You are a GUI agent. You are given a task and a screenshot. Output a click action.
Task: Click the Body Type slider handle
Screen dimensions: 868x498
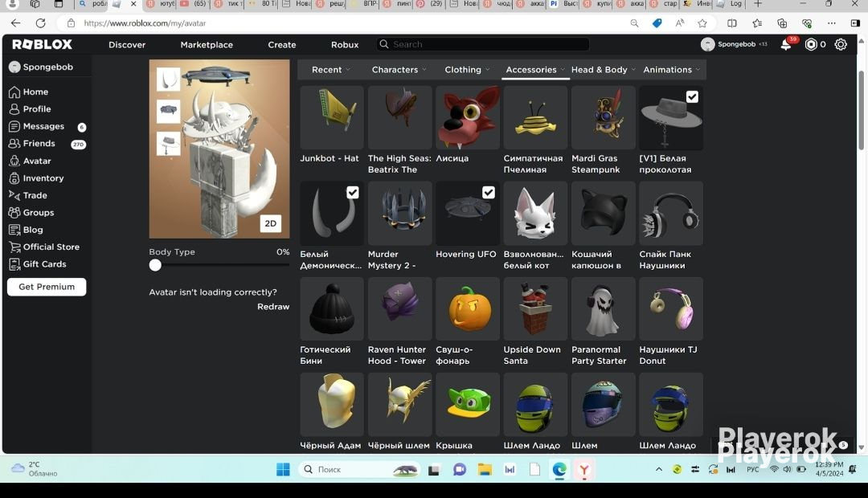[155, 265]
